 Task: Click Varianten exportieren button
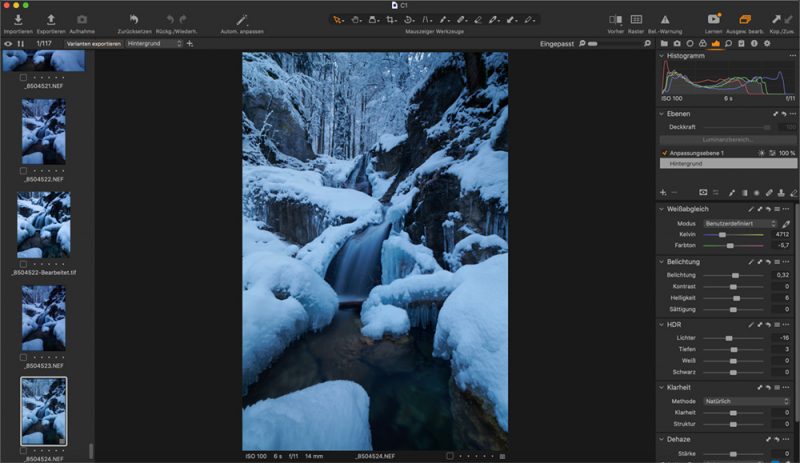pyautogui.click(x=94, y=44)
